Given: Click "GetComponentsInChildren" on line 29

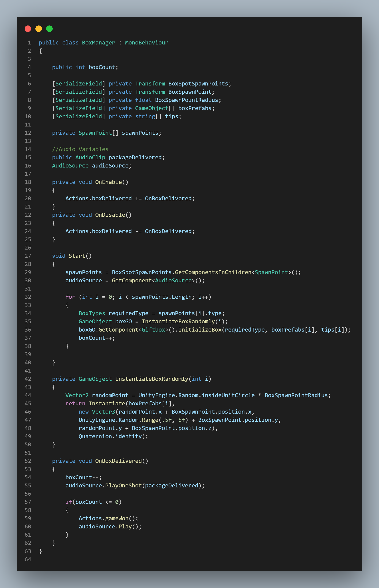Looking at the screenshot, I should (x=213, y=272).
